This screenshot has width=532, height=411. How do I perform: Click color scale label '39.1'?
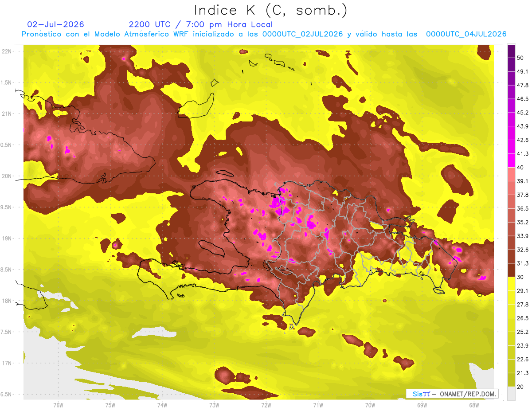coord(523,181)
